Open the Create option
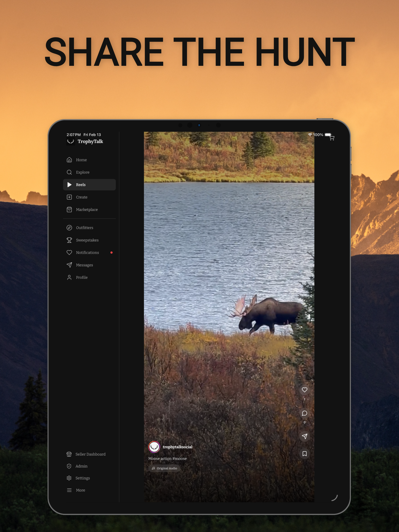 [x=89, y=197]
